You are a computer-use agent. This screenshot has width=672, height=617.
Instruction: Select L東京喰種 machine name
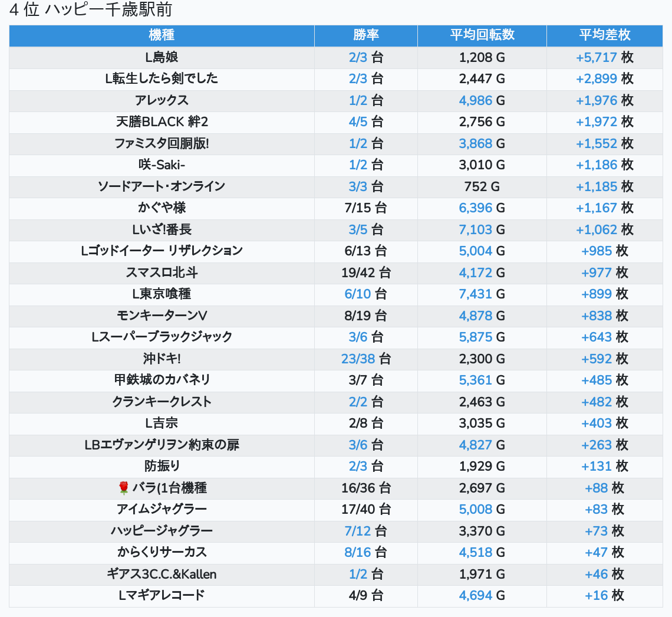coord(162,294)
